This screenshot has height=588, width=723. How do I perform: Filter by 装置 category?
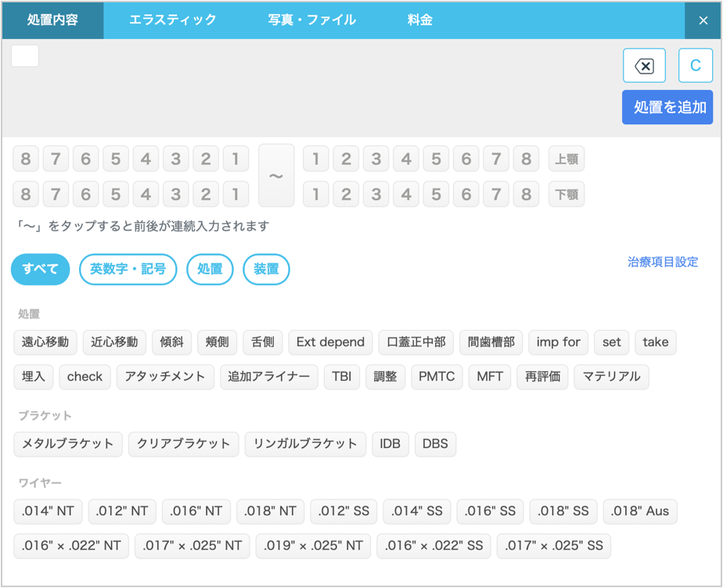(x=266, y=269)
